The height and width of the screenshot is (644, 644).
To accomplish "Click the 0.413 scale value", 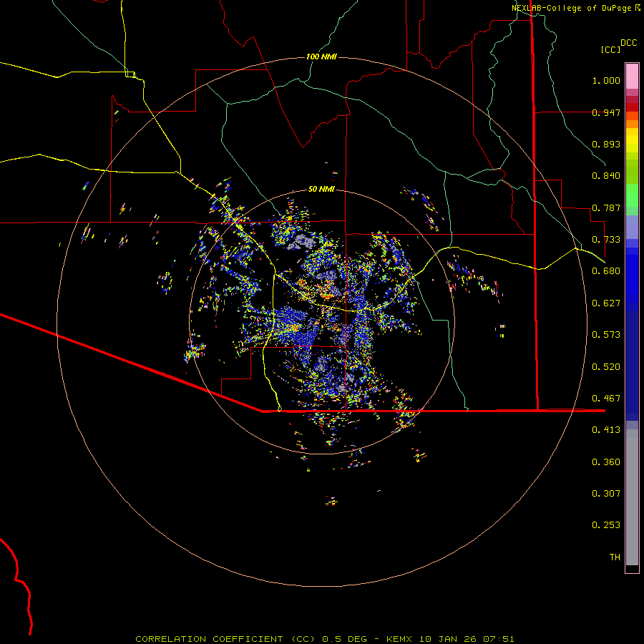I will [606, 430].
